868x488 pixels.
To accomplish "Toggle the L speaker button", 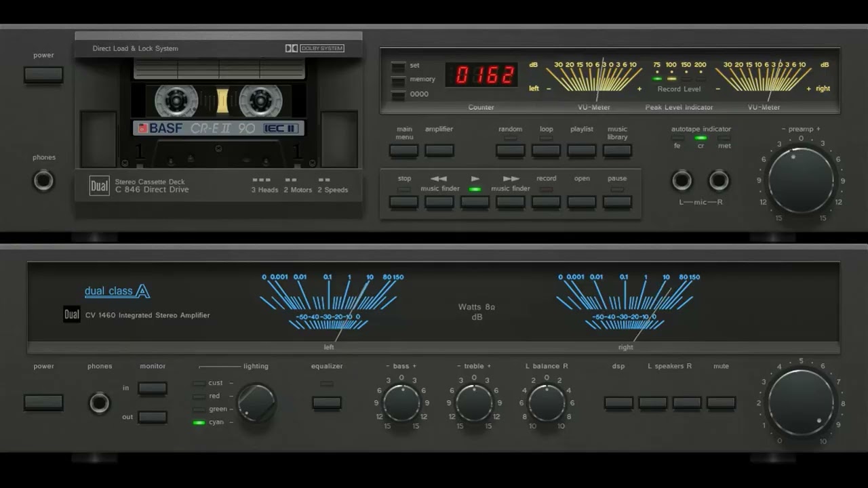I will click(x=652, y=403).
